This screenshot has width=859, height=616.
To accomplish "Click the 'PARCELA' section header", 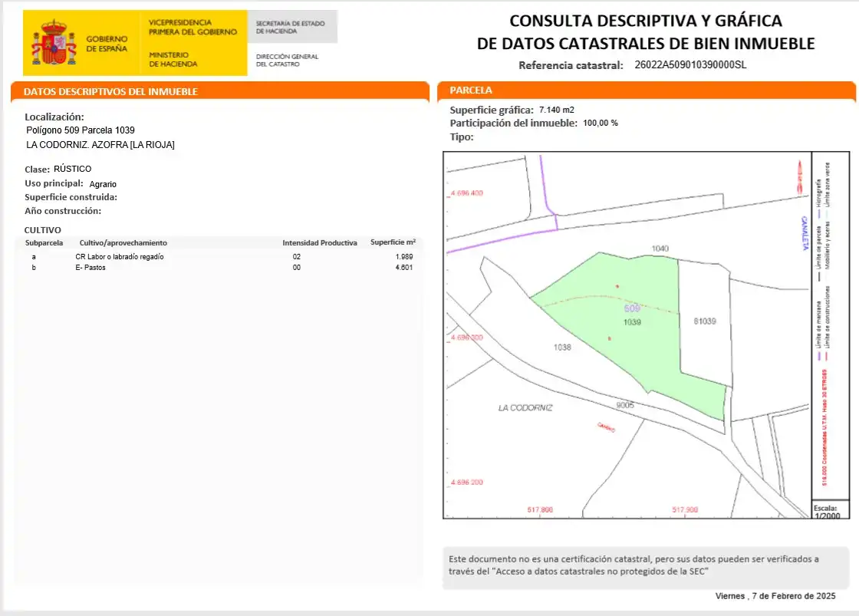I will point(471,90).
